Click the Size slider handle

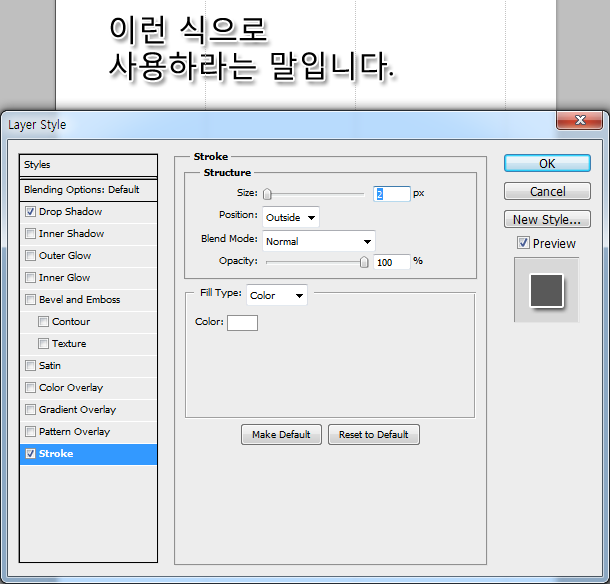click(x=267, y=193)
